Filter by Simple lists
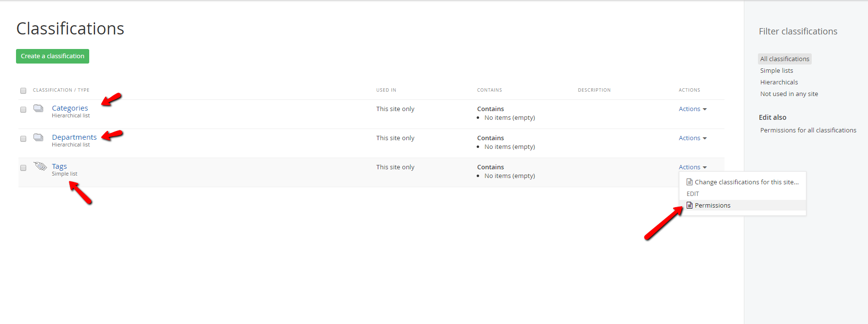 click(777, 70)
